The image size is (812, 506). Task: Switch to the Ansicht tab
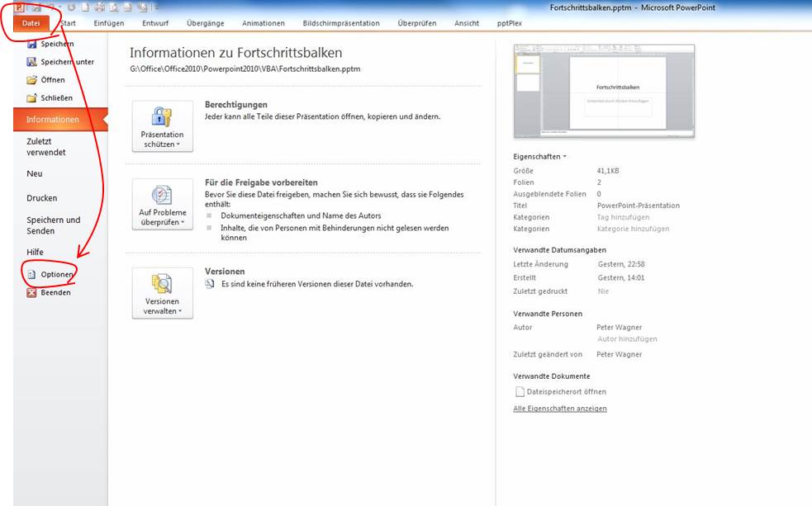pos(467,23)
